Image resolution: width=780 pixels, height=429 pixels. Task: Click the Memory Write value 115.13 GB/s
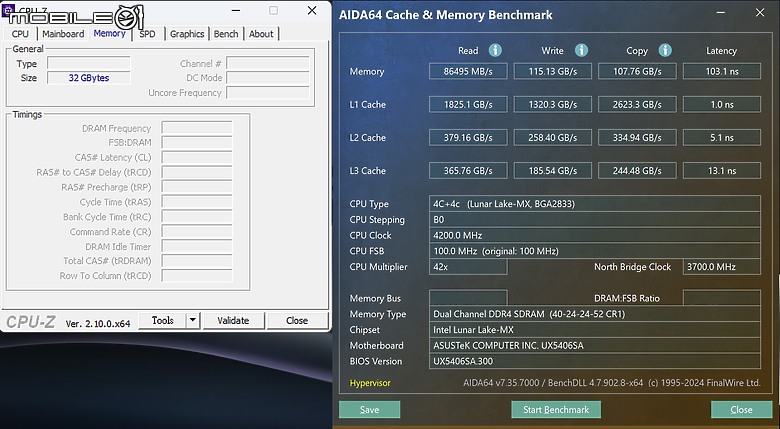point(553,71)
